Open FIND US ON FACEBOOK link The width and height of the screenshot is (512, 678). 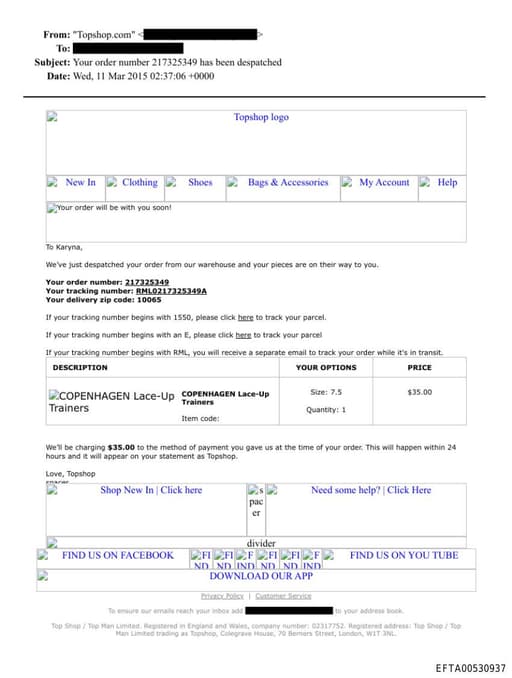pos(118,556)
